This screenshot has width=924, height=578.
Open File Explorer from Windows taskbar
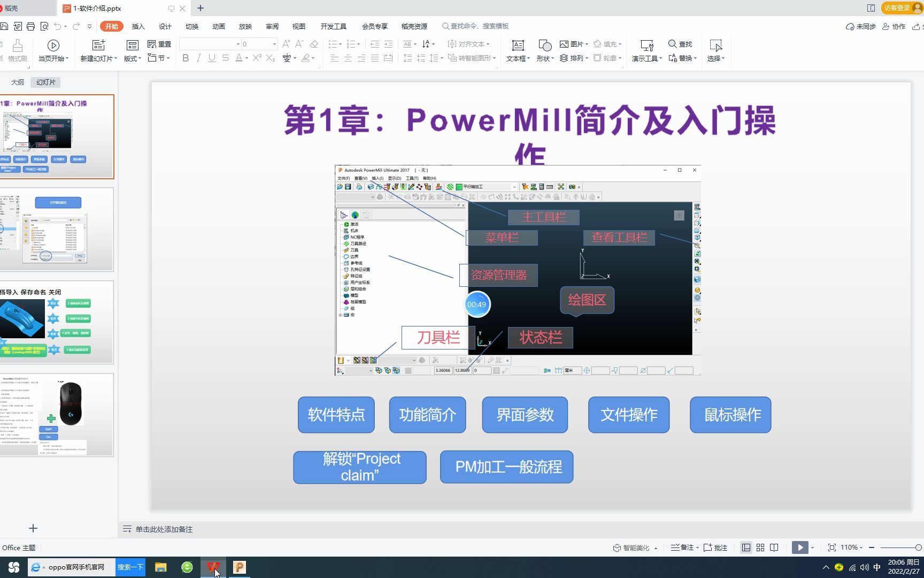[x=161, y=567]
